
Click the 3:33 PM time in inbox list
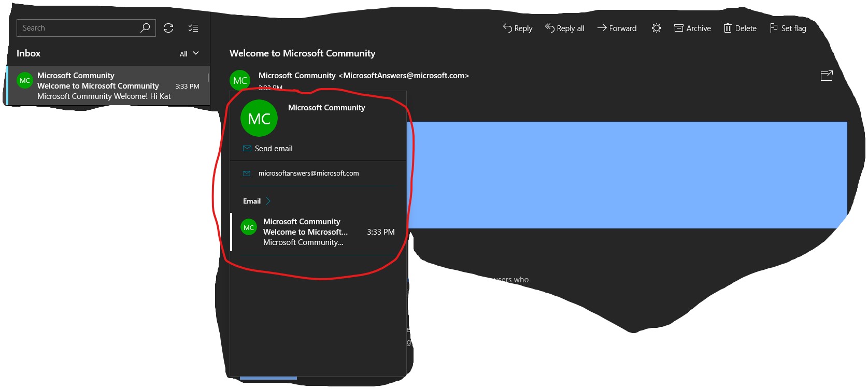click(187, 87)
